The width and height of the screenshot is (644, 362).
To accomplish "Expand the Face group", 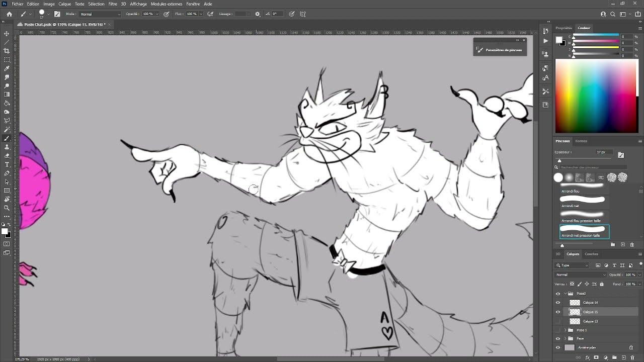I will 565,338.
